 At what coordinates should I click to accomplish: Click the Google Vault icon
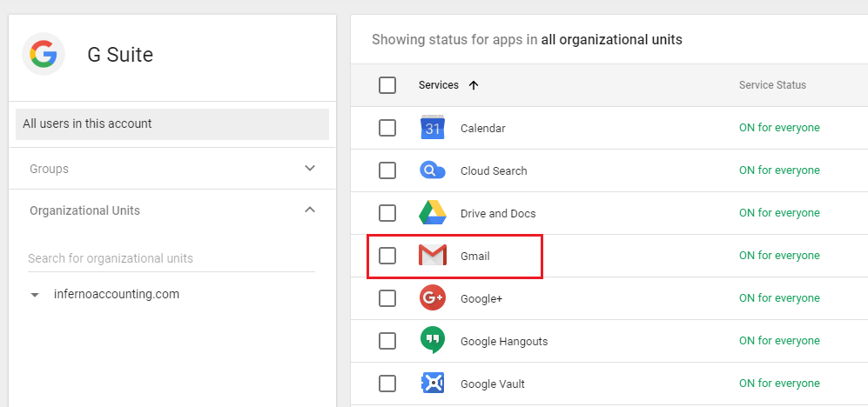(433, 384)
